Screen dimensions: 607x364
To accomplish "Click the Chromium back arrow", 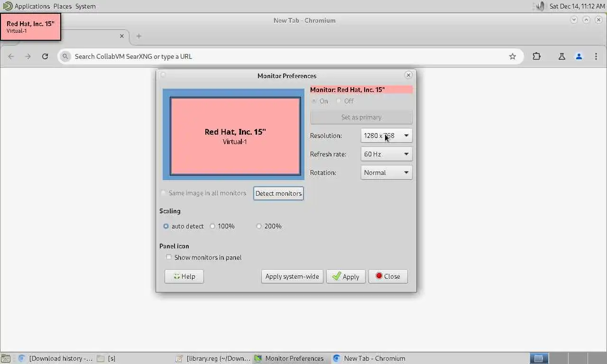I will point(11,56).
